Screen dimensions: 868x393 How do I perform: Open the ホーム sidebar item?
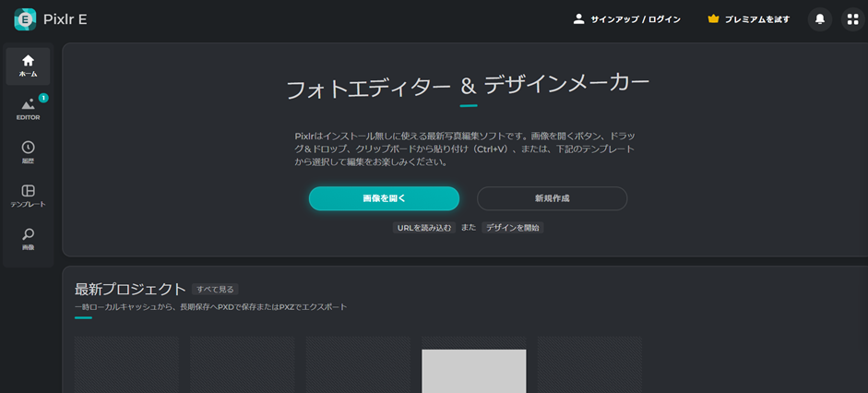point(29,65)
